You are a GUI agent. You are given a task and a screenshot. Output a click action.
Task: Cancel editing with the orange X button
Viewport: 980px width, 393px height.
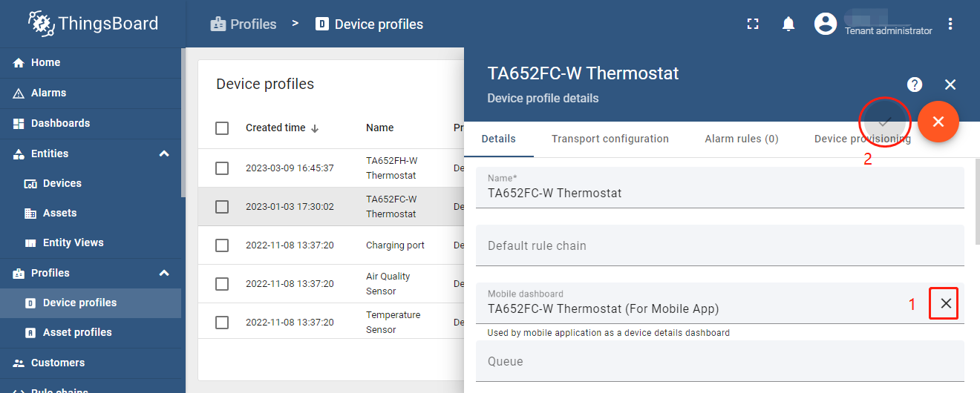pos(938,122)
